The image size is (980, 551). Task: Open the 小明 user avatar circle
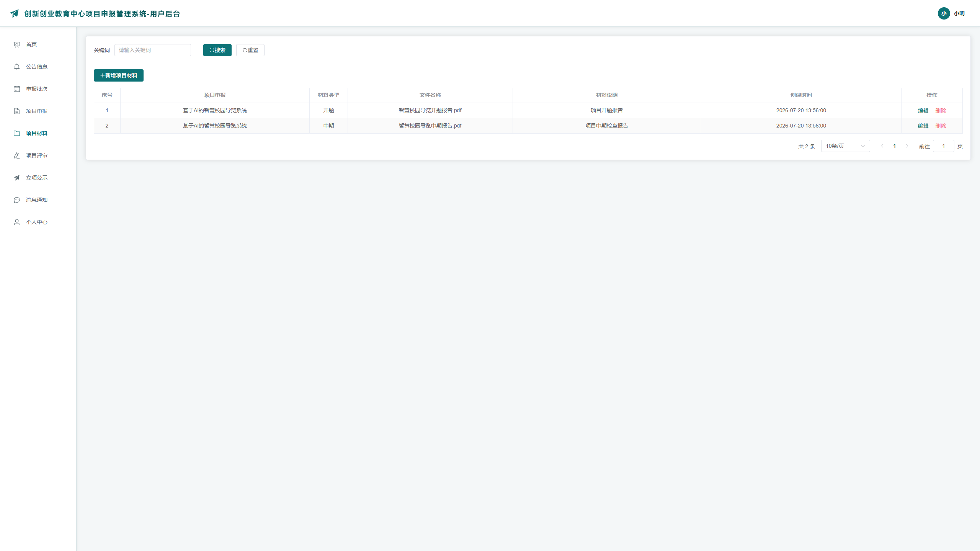pos(944,13)
